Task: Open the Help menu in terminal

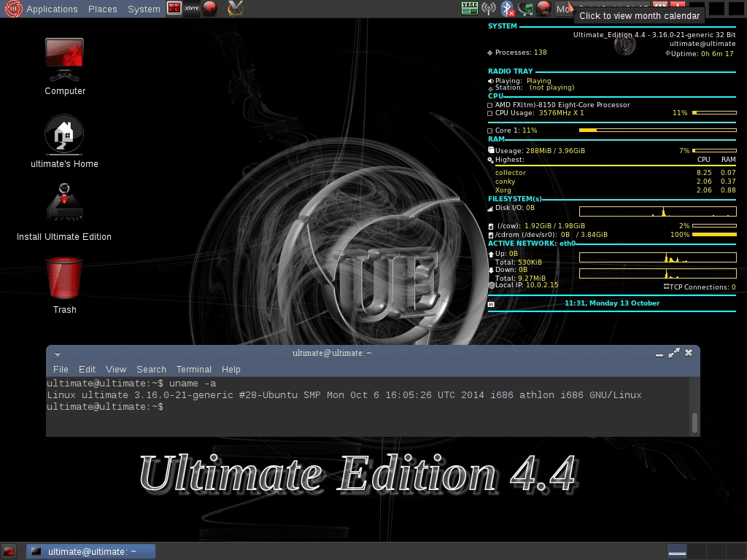Action: pos(231,370)
